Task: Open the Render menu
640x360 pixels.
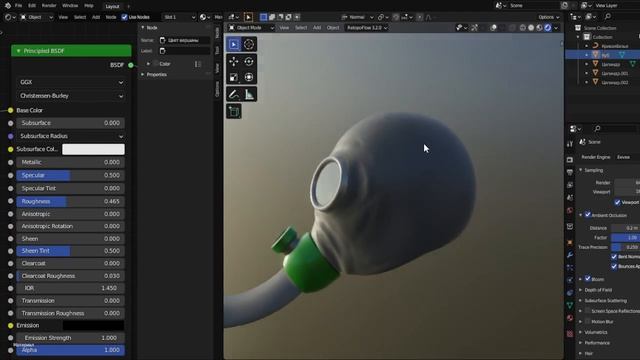Action: [49, 6]
